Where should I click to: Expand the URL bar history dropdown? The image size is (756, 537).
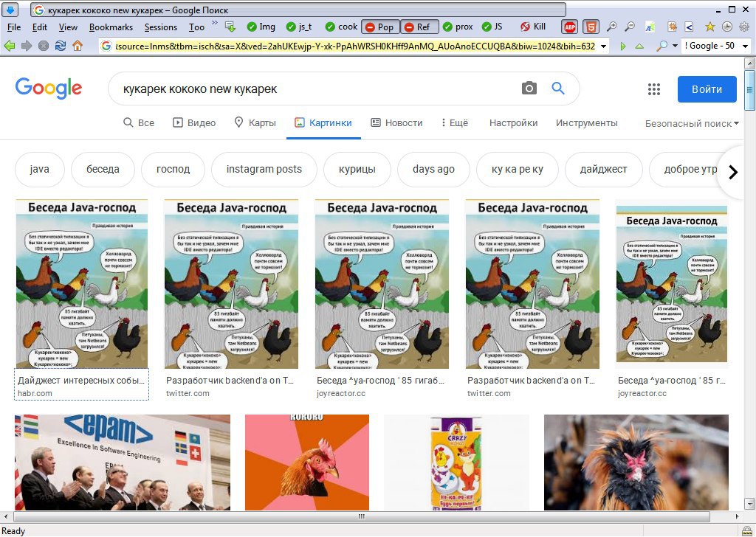coord(604,46)
